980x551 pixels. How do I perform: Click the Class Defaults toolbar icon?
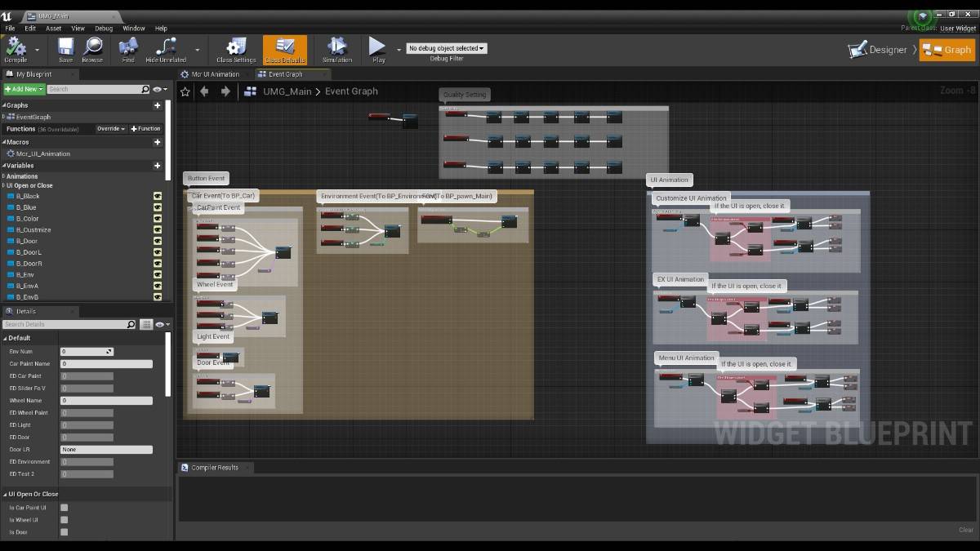click(285, 47)
